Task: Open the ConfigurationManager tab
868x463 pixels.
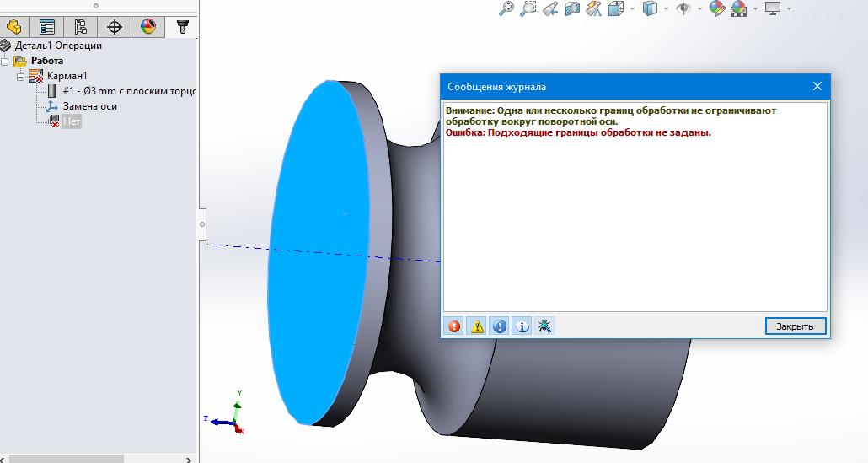Action: (x=81, y=27)
